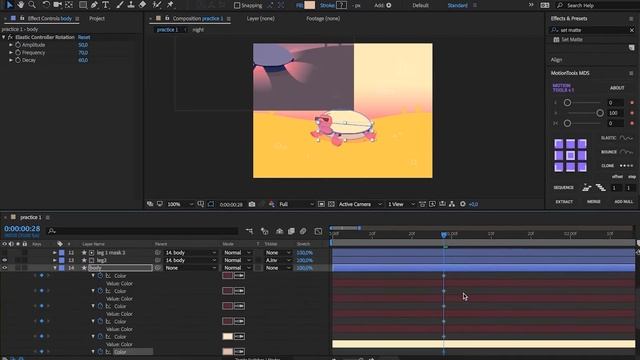Click the ADD NULL button
The image size is (640, 360).
click(x=623, y=202)
